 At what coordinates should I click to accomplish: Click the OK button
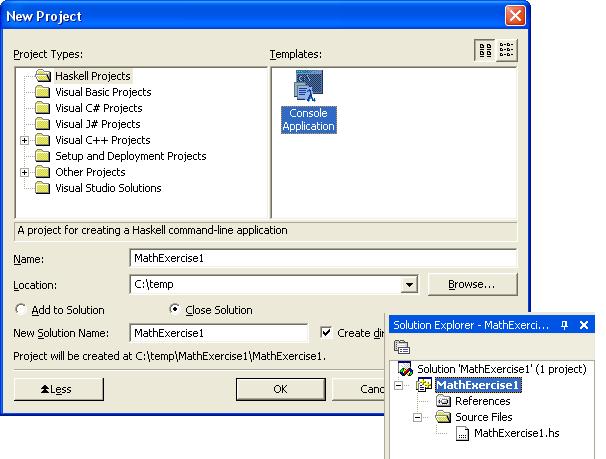pyautogui.click(x=281, y=389)
